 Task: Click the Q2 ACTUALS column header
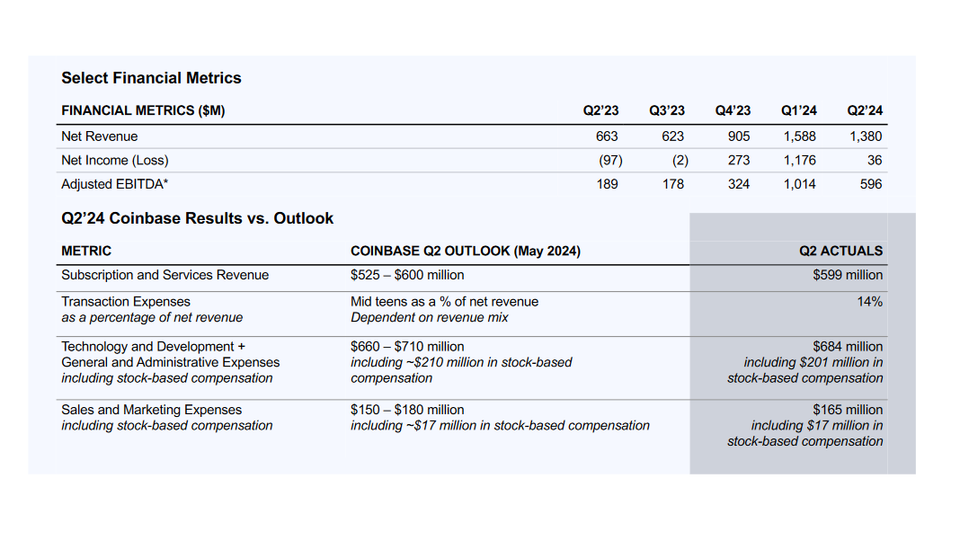841,251
